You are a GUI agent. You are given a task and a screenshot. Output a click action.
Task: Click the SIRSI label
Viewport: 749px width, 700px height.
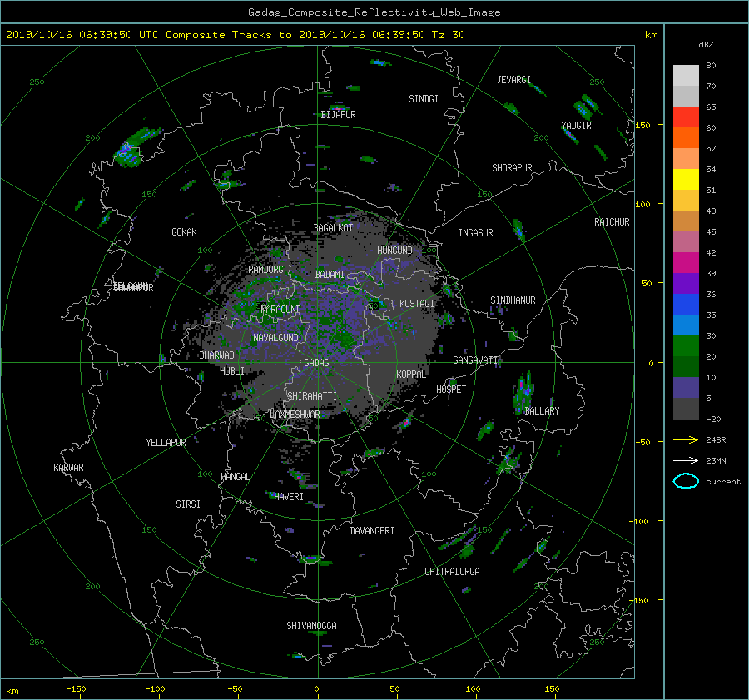pos(188,504)
